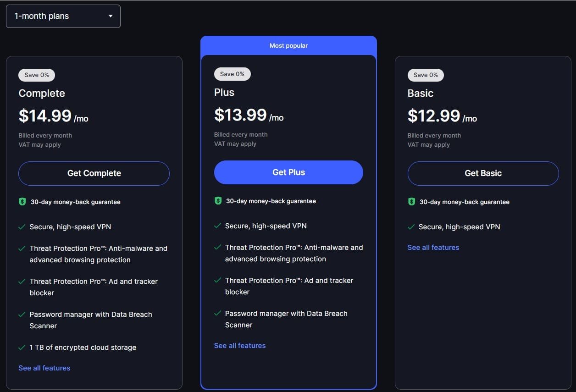
Task: Click the Get Complete button
Action: pos(94,173)
